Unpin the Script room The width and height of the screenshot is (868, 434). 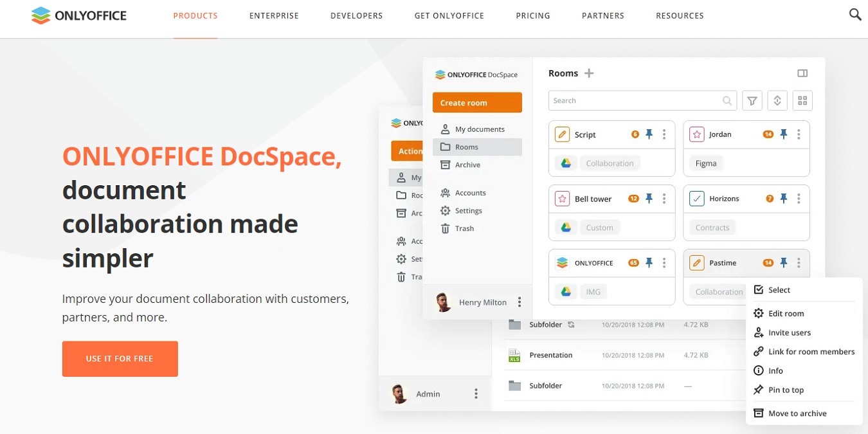649,134
